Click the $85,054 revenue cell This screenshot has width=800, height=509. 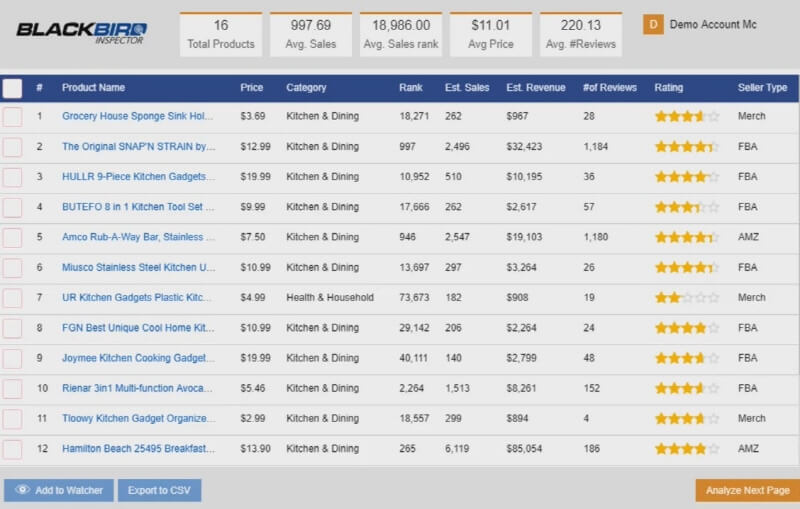point(524,449)
